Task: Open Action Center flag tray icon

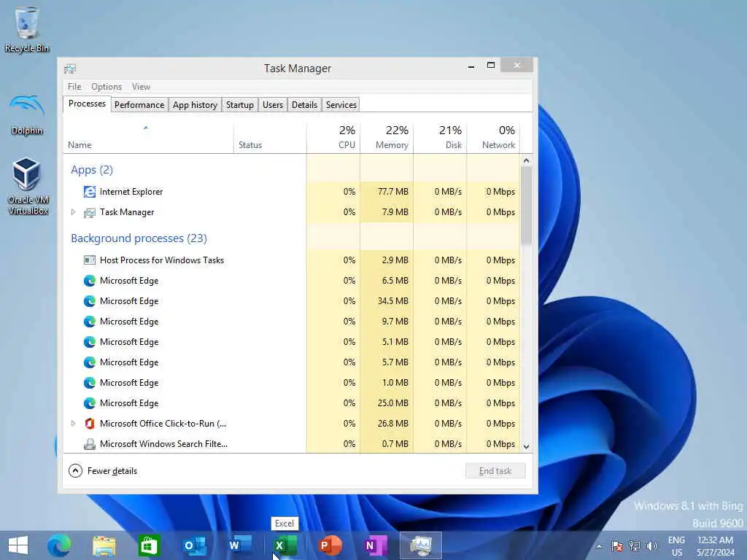Action: 617,545
